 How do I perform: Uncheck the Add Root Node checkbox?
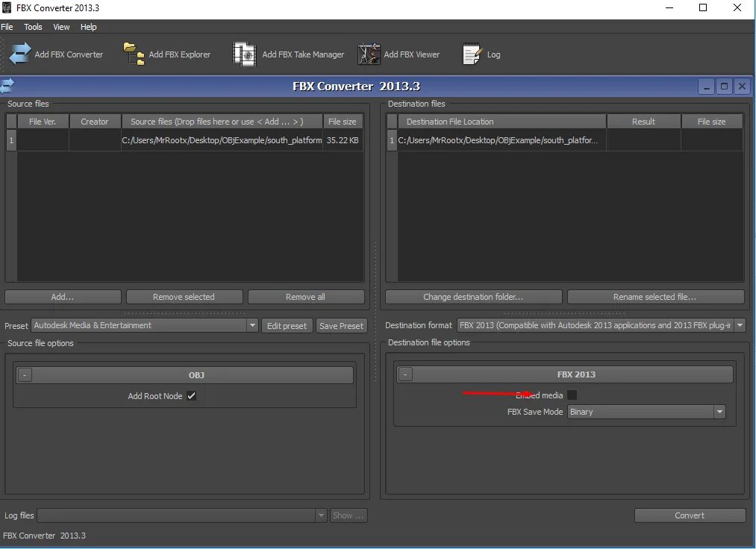click(191, 396)
